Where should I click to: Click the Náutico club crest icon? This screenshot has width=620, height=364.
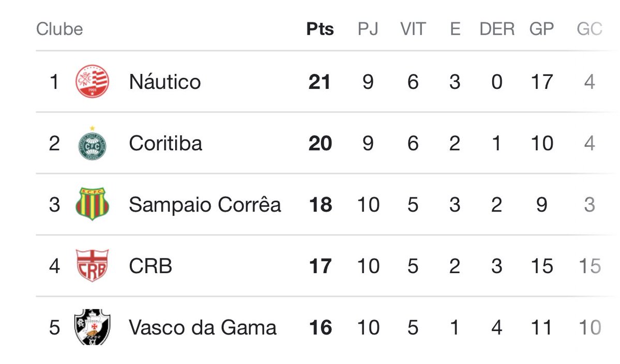pyautogui.click(x=93, y=82)
